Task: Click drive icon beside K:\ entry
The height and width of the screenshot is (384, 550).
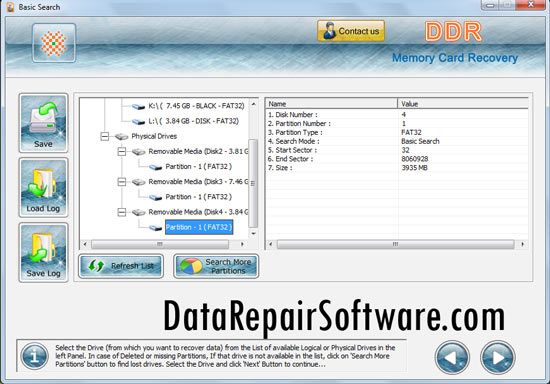Action: [139, 106]
